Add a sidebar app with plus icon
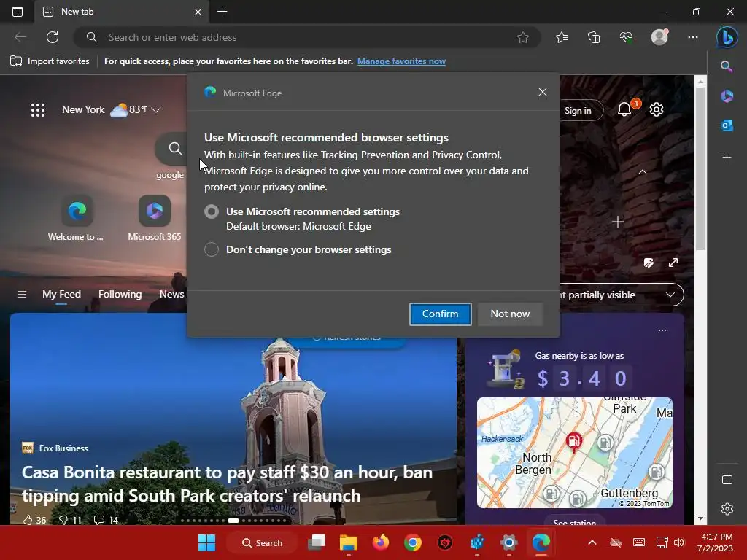This screenshot has height=560, width=747. click(x=727, y=157)
